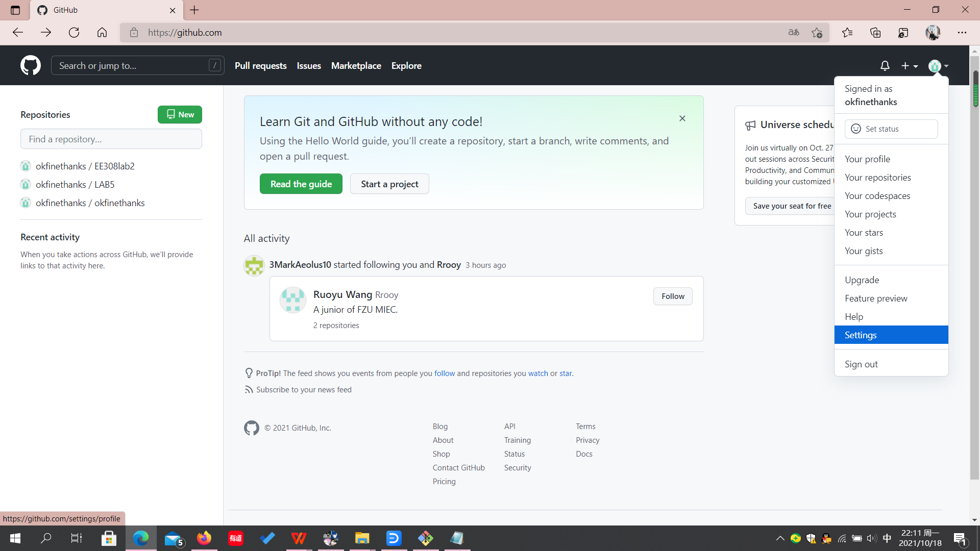Click Sign out in user menu
Image resolution: width=980 pixels, height=551 pixels.
click(891, 364)
